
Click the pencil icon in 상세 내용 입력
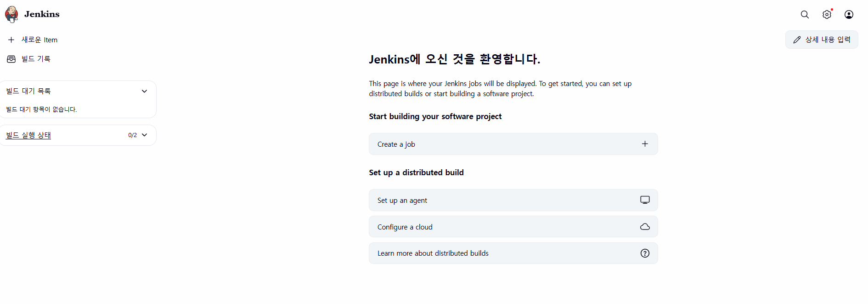tap(797, 40)
